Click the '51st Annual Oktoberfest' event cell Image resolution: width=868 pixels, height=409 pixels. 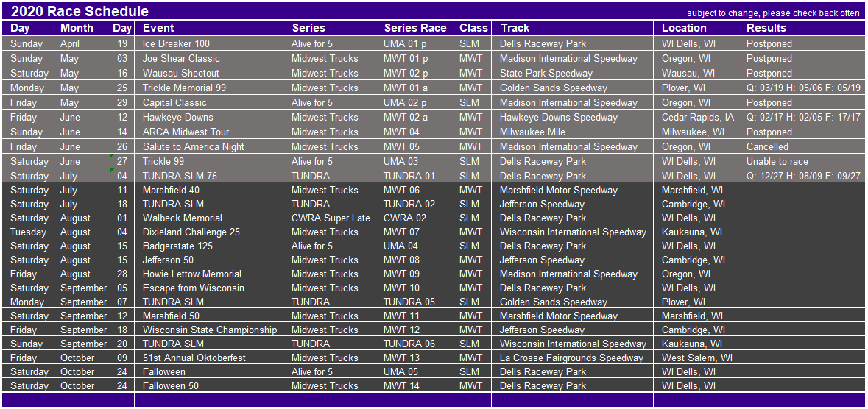pos(208,358)
